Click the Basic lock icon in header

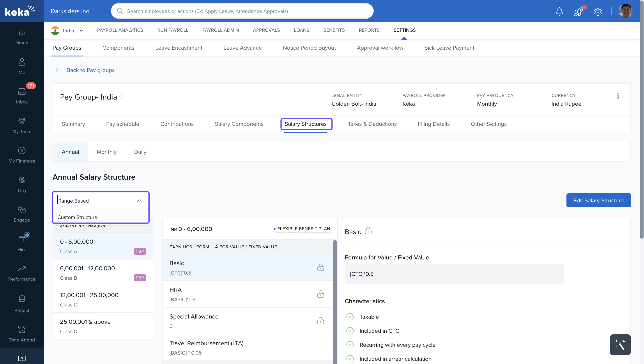coord(368,231)
